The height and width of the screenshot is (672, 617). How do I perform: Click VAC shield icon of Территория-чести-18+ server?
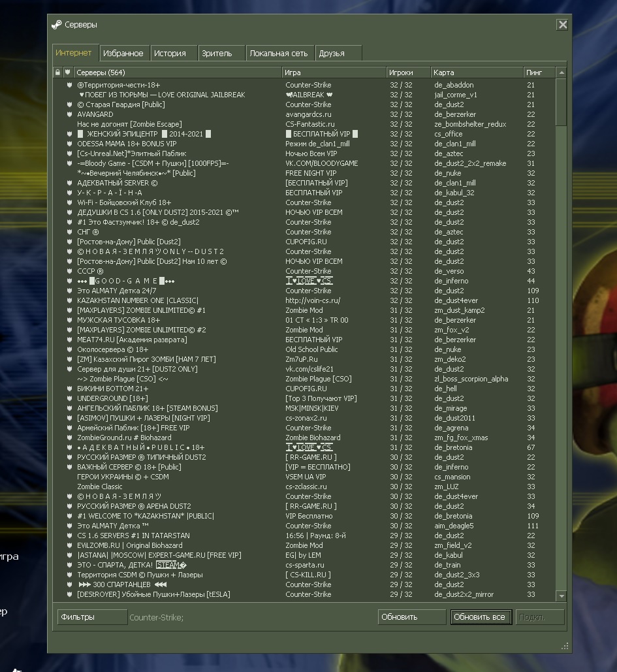69,85
